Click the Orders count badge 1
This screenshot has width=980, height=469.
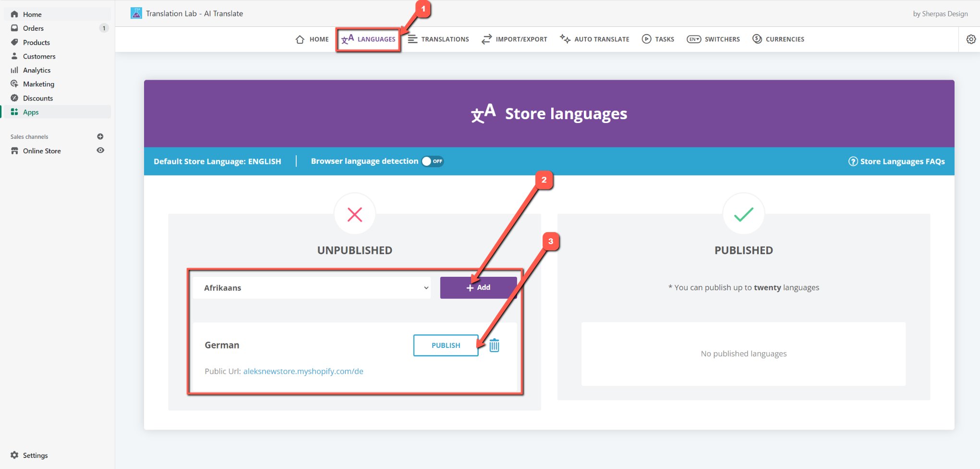104,28
